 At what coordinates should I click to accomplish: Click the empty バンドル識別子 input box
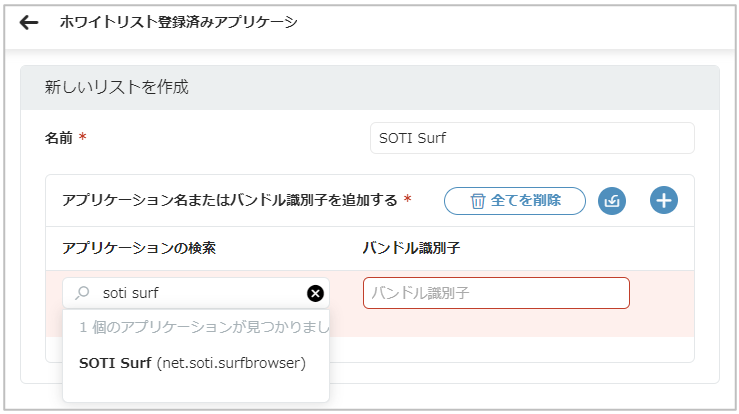(496, 293)
